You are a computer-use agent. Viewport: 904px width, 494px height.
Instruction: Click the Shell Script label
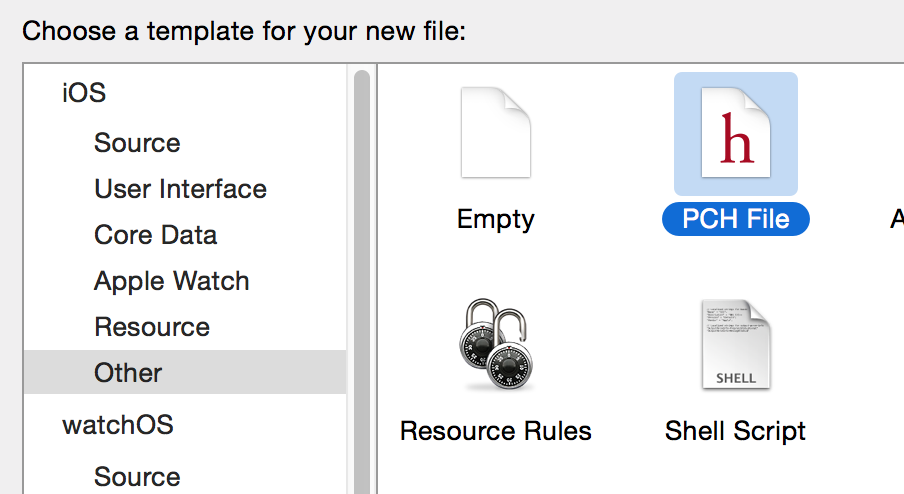tap(735, 431)
